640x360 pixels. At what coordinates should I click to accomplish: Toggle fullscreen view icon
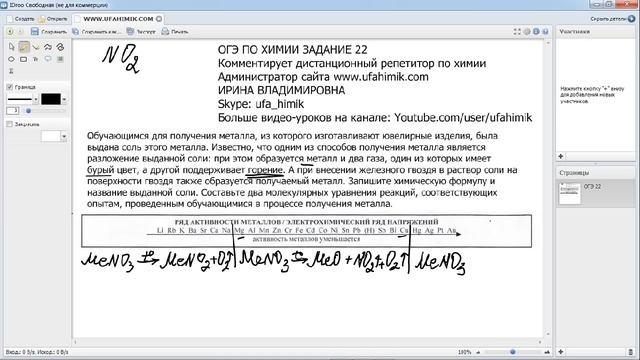click(517, 31)
